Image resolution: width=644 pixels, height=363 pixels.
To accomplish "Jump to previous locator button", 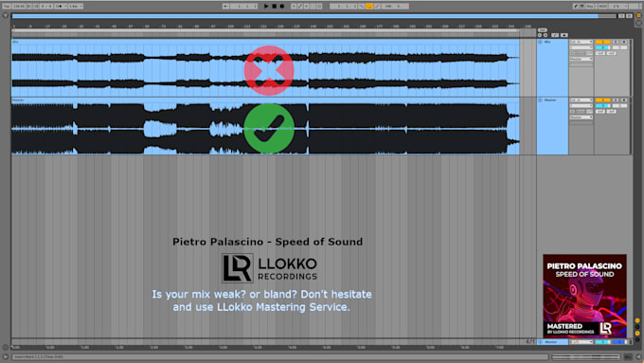I will (x=540, y=35).
